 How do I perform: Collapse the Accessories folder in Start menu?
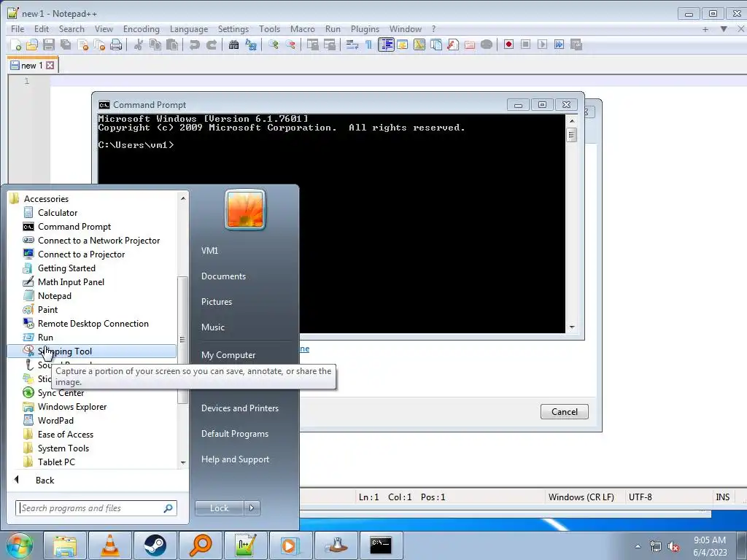[x=46, y=198]
